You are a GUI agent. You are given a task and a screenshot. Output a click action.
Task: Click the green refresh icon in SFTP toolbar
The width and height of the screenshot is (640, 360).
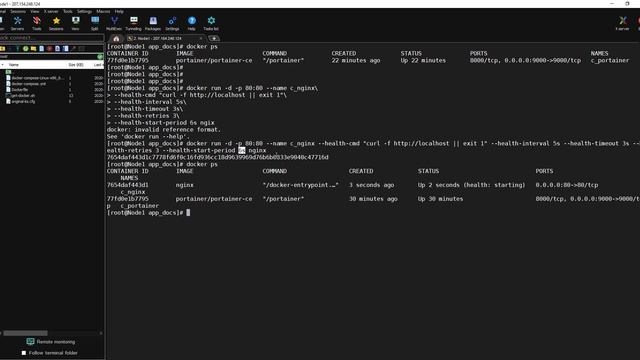[26, 49]
